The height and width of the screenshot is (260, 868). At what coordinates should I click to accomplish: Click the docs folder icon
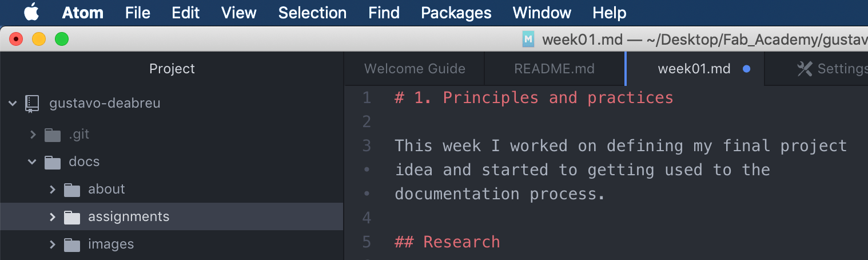click(x=53, y=163)
